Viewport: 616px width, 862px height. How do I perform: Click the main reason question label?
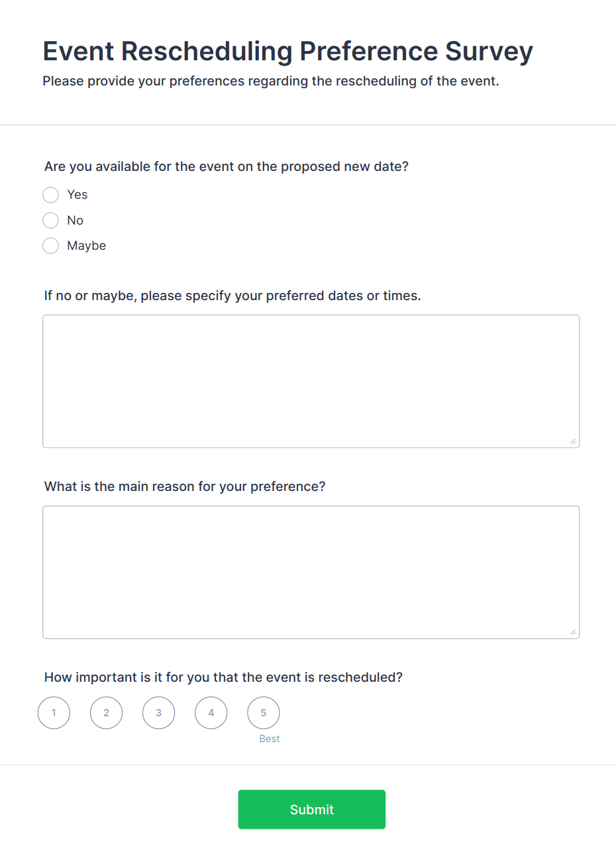tap(184, 486)
